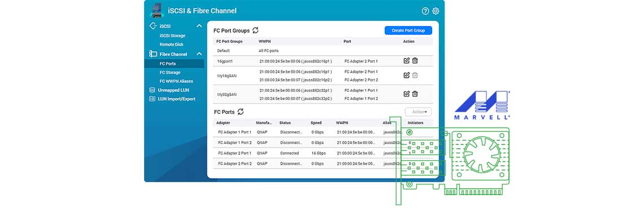Screen dimensions: 644x212
Task: Select the FC Adapter 1 Port 2 row
Action: (323, 143)
